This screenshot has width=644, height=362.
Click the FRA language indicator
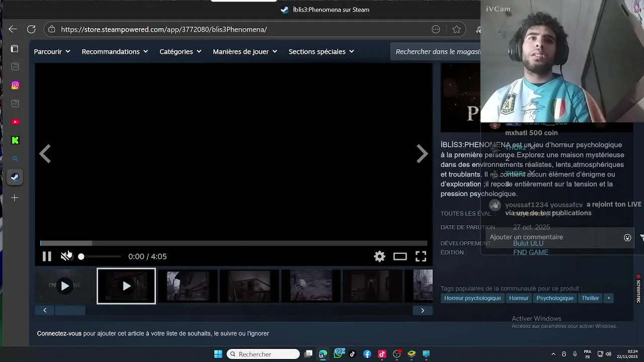click(x=587, y=354)
